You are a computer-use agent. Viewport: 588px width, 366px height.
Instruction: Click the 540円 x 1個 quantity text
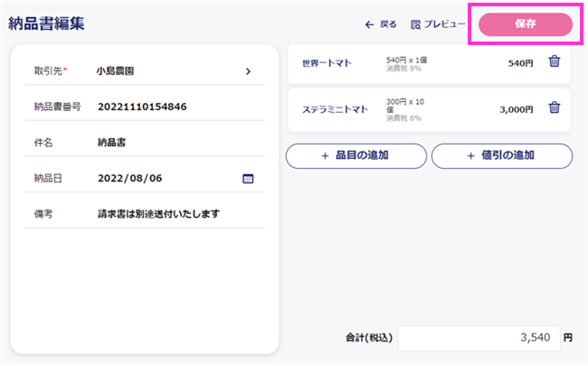(406, 60)
